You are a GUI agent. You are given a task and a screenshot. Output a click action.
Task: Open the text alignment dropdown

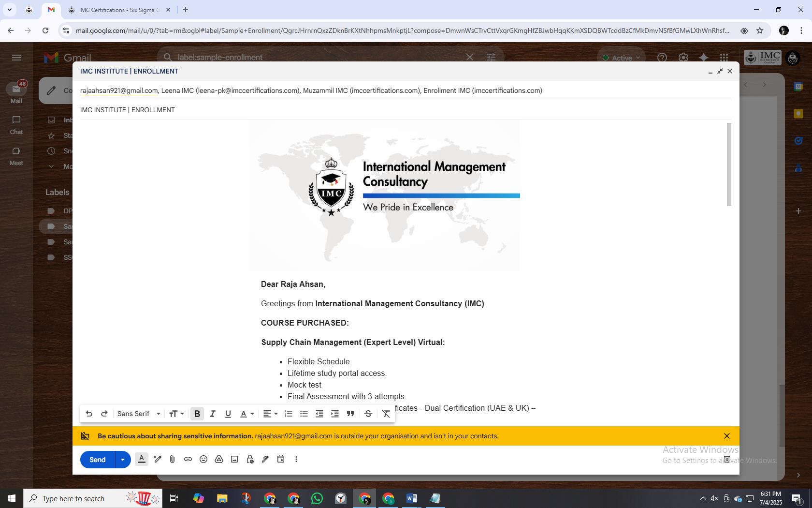(270, 414)
